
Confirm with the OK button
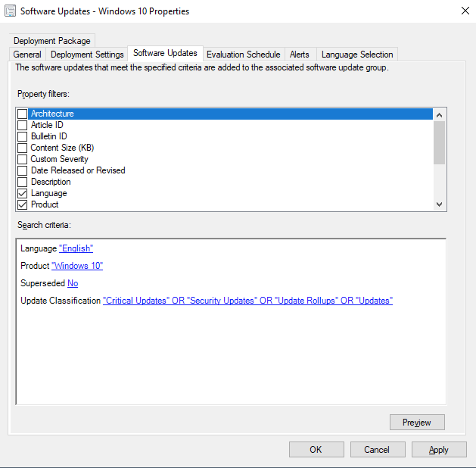click(316, 450)
